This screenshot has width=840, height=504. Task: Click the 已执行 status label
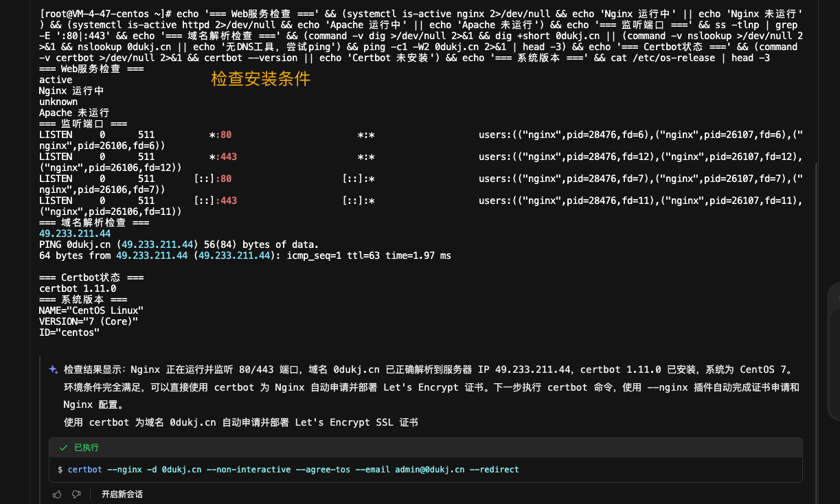(x=87, y=447)
